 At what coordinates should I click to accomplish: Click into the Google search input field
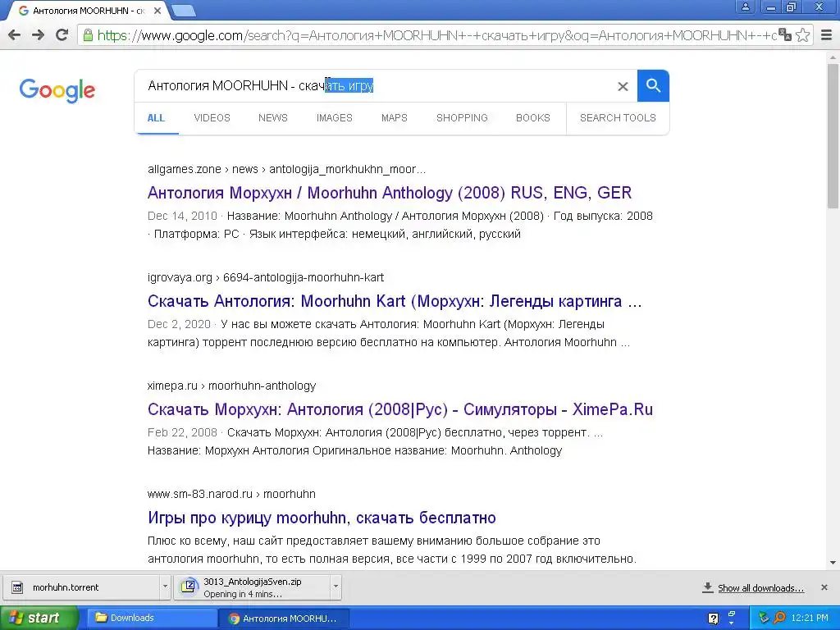pos(375,85)
